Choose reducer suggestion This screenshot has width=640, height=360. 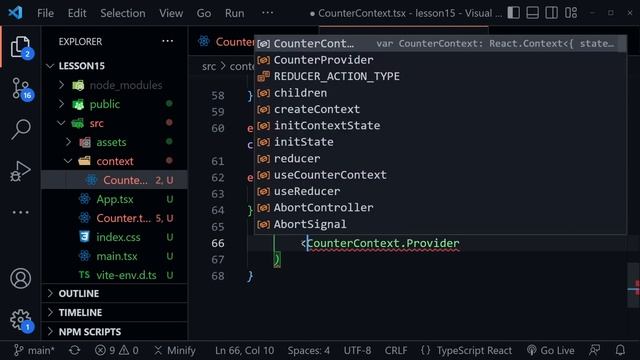[x=440, y=158]
